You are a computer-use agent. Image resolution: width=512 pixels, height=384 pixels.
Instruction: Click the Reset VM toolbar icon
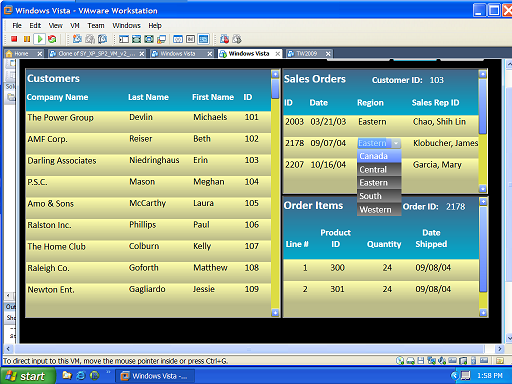pos(52,39)
